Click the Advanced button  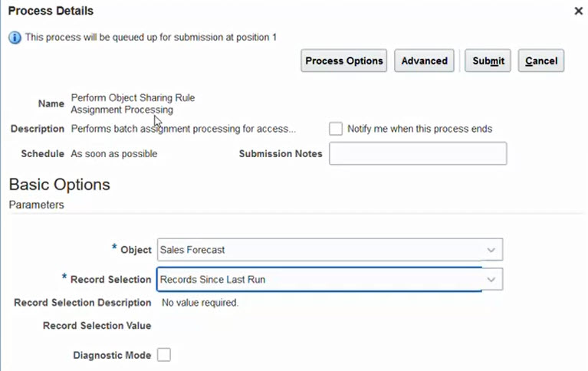pos(424,61)
